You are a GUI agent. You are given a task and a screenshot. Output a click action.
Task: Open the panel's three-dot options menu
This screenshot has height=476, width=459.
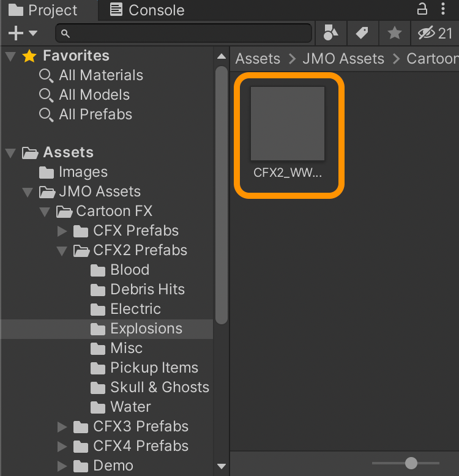(x=443, y=9)
